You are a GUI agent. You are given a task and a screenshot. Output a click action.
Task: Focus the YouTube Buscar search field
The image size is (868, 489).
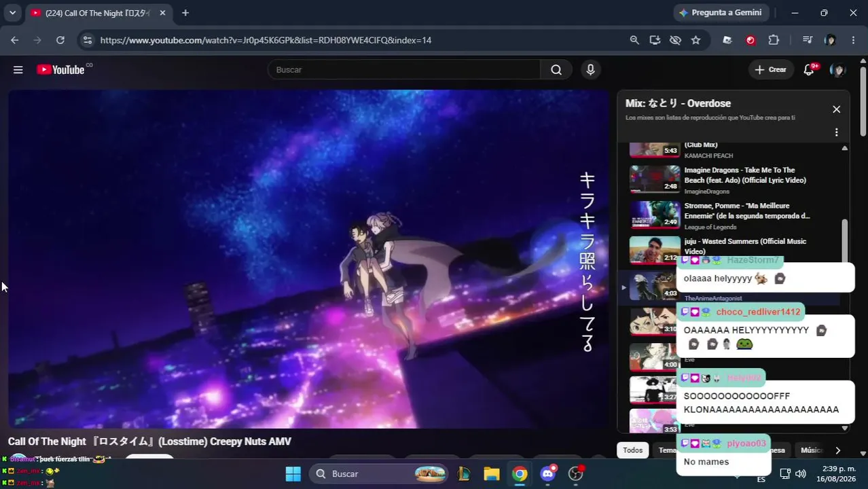[x=405, y=69]
